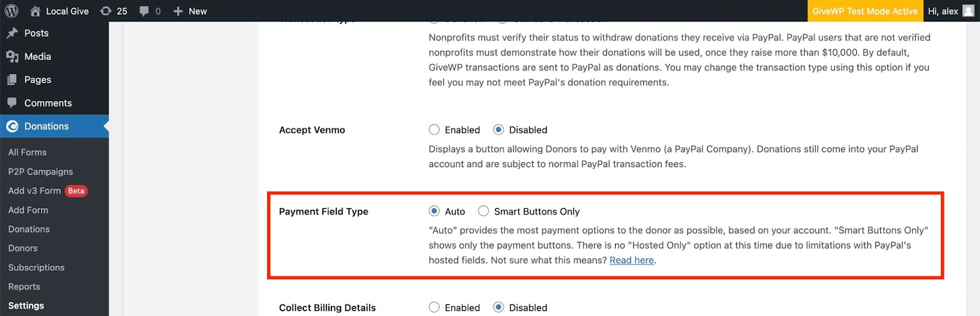
Task: Click the Local Give site name
Action: 67,11
